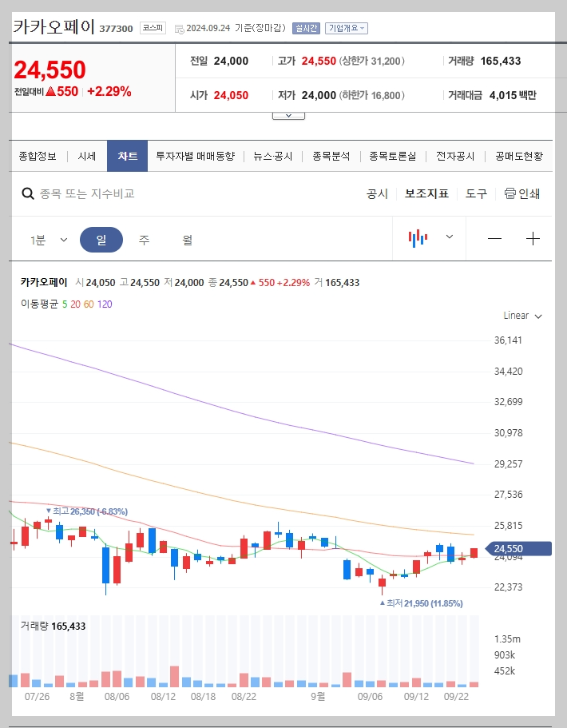Open the 1분 interval dropdown
The height and width of the screenshot is (728, 567).
point(46,239)
